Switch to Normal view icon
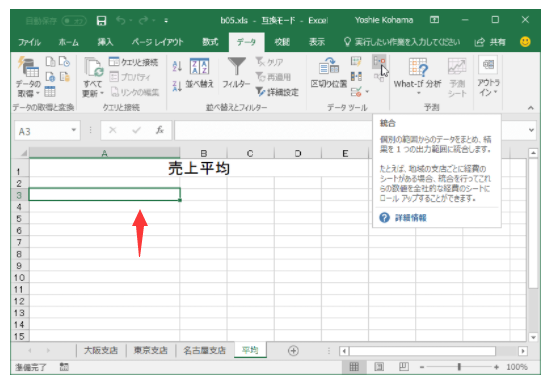Image resolution: width=544 pixels, height=381 pixels. coord(354,367)
